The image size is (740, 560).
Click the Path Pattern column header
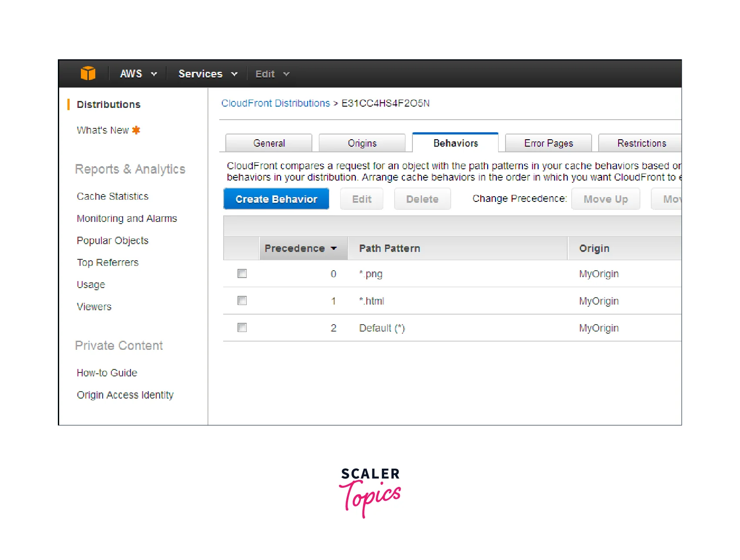tap(389, 248)
